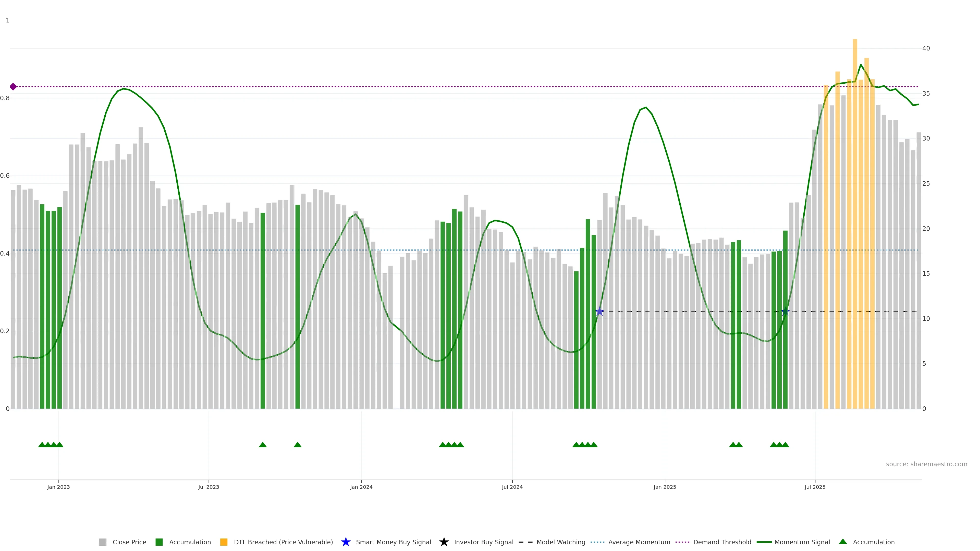980x551 pixels.
Task: Click the green Accumulation triangle in legend
Action: coord(843,542)
